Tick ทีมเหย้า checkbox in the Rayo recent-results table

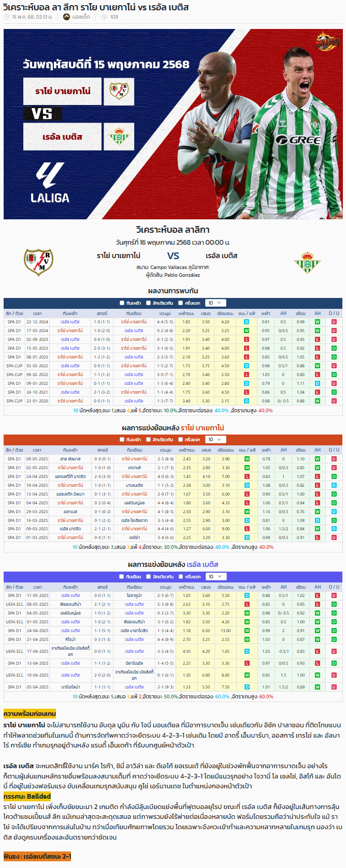click(x=122, y=440)
